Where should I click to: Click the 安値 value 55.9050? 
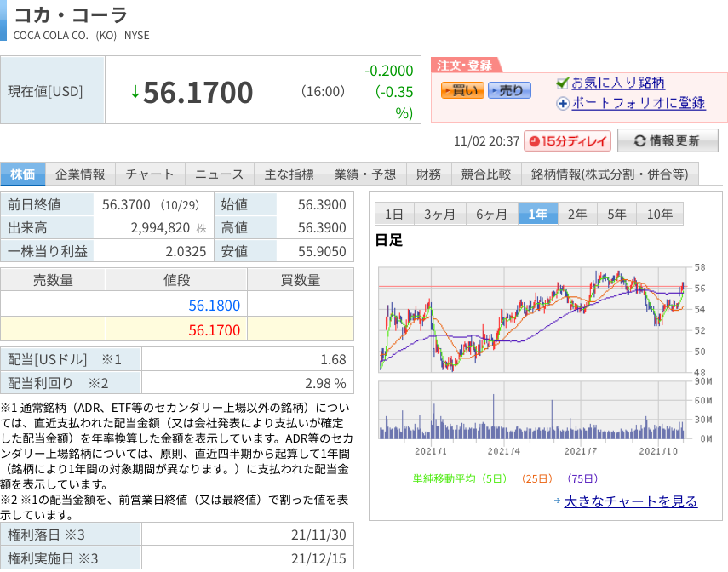tap(322, 251)
